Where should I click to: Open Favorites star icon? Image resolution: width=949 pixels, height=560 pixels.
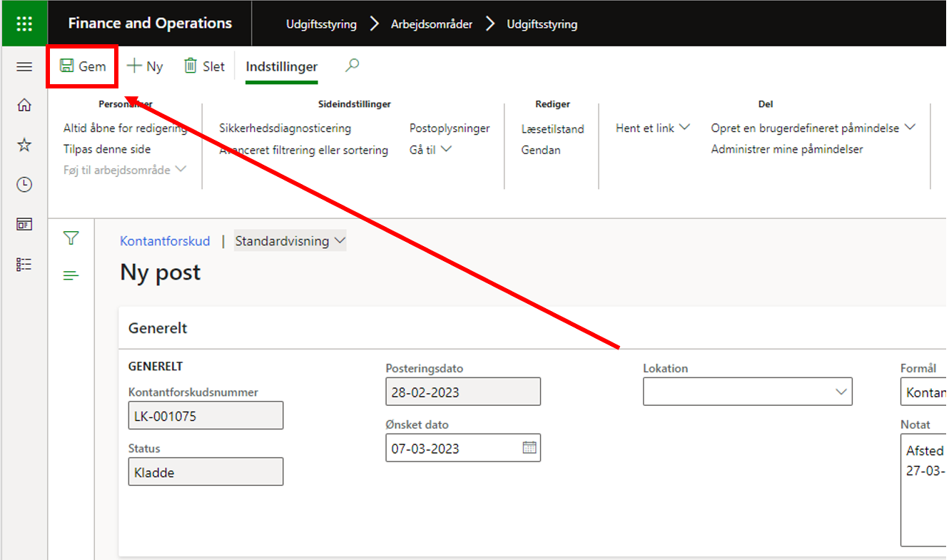point(24,146)
